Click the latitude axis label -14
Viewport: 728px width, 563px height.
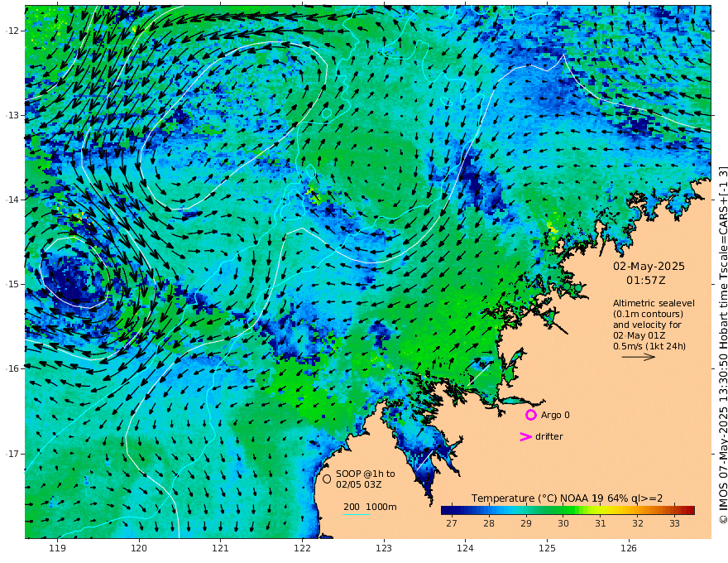coord(12,200)
